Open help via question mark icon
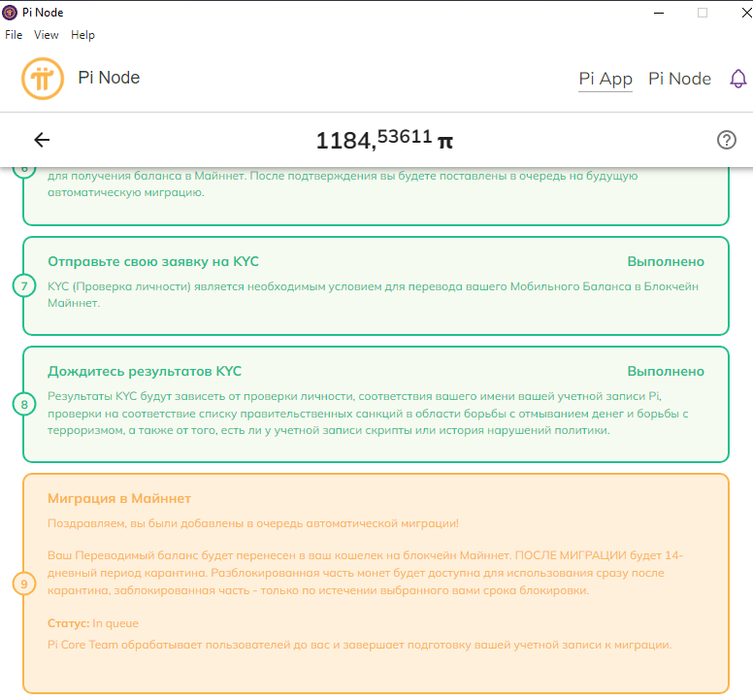The height and width of the screenshot is (700, 753). click(726, 140)
